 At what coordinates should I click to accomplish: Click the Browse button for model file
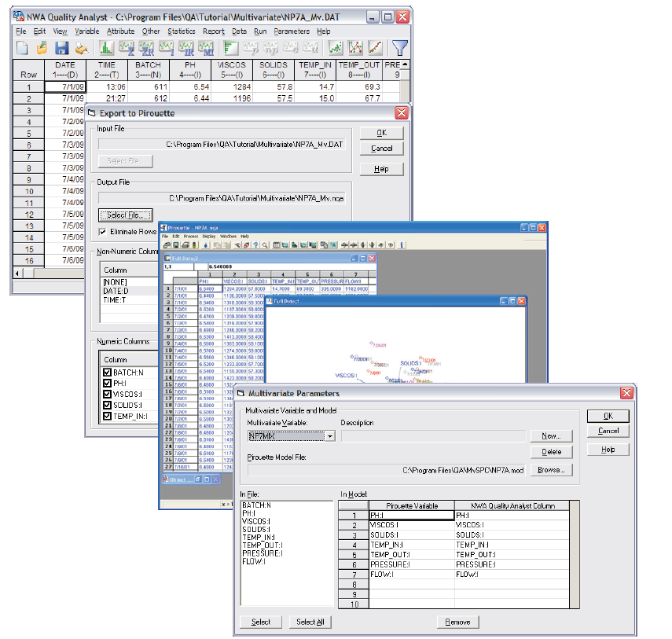[552, 470]
